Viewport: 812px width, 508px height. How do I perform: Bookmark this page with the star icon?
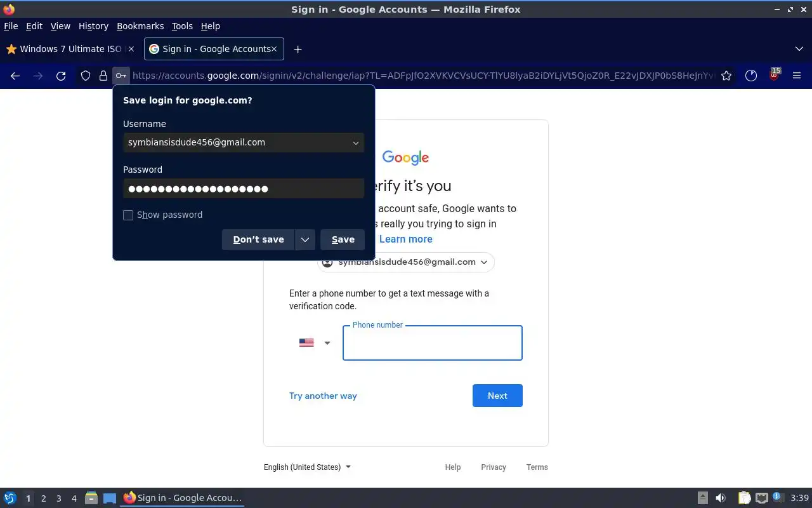(x=726, y=76)
